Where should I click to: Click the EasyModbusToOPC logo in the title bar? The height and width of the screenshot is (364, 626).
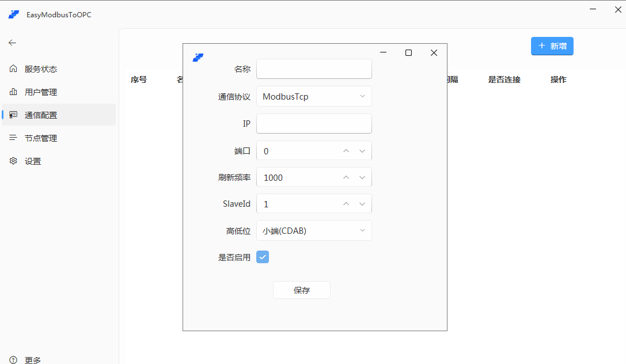[x=13, y=14]
